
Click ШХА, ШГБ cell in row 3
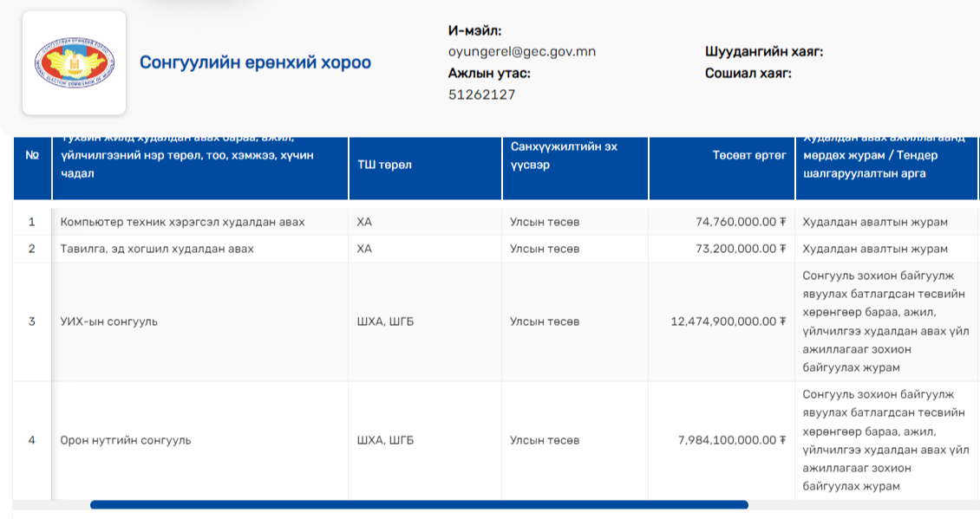pos(385,321)
